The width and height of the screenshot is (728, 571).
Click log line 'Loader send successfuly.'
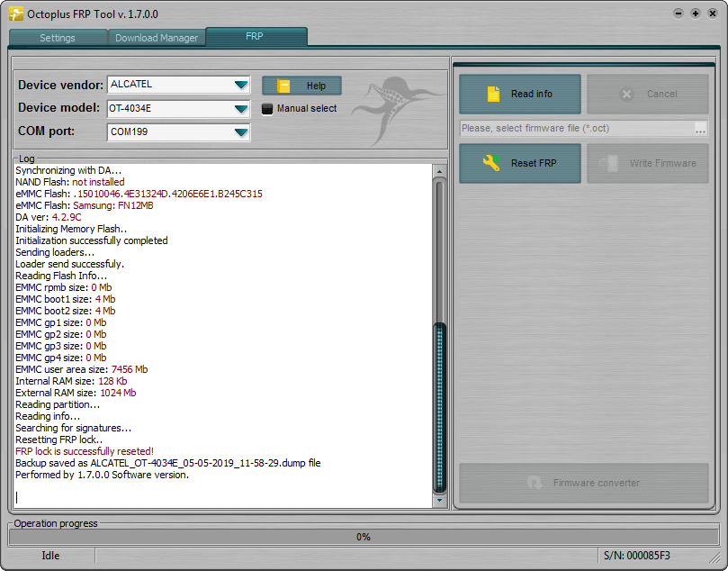pyautogui.click(x=69, y=264)
